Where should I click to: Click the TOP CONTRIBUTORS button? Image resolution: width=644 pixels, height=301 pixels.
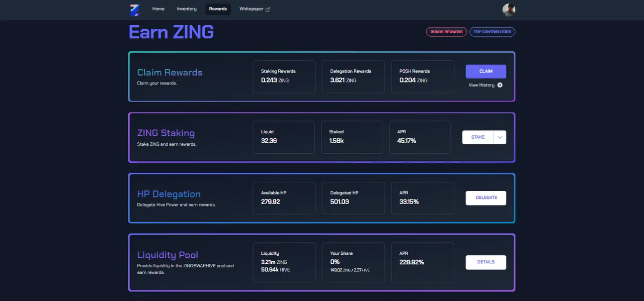(x=492, y=32)
